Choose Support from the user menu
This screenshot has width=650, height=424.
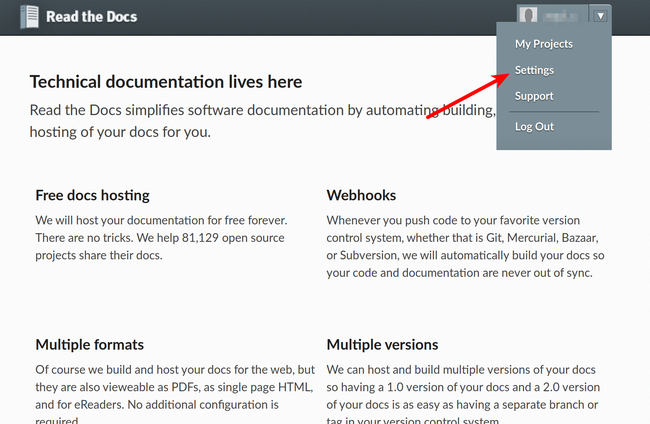pos(534,96)
